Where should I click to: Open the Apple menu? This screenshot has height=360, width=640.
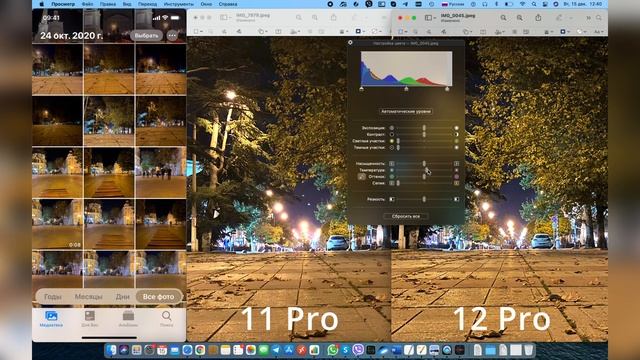click(x=41, y=4)
